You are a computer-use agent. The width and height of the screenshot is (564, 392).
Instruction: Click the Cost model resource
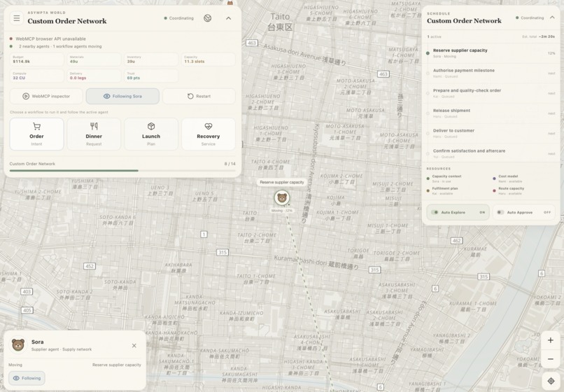507,178
